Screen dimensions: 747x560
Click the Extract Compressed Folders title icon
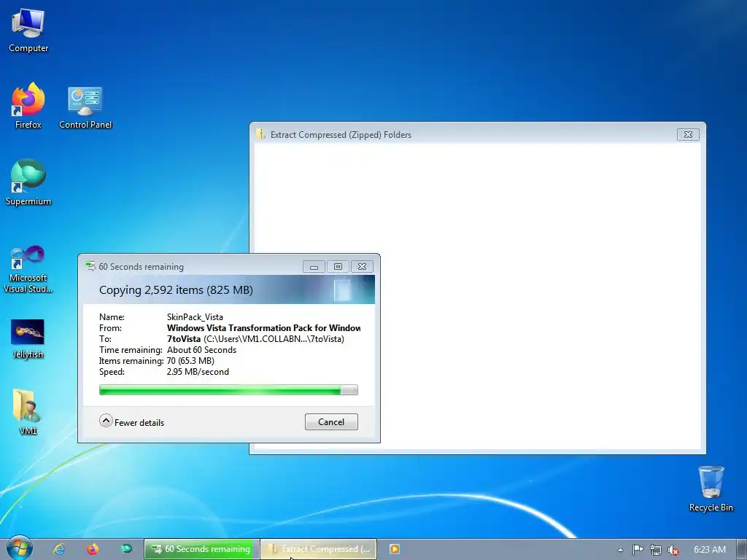(x=260, y=134)
